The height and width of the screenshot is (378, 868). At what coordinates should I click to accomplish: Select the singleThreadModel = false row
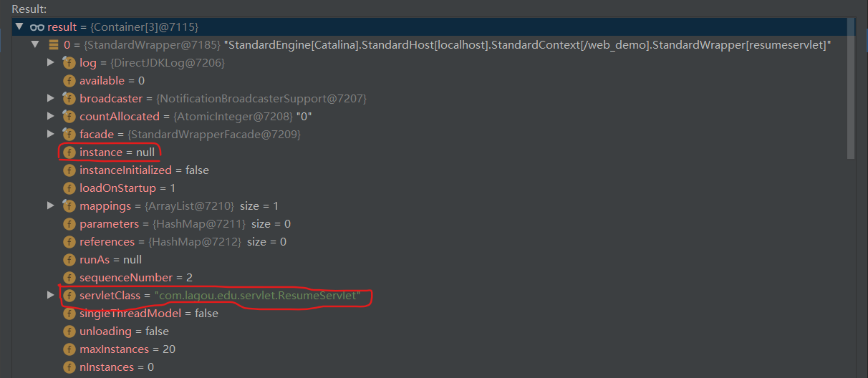(x=428, y=314)
